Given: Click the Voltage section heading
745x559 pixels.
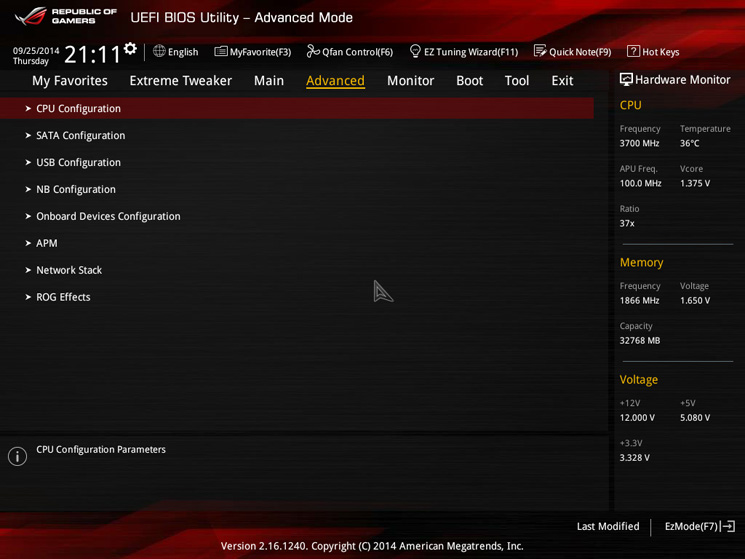Looking at the screenshot, I should (639, 379).
